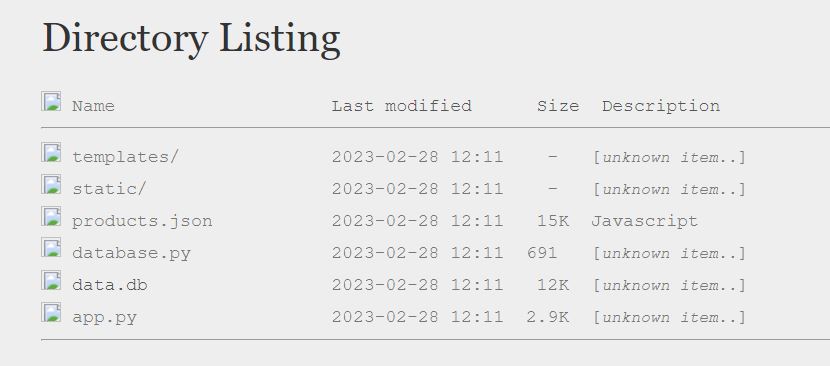Sort listing by Last modified column

coord(402,106)
